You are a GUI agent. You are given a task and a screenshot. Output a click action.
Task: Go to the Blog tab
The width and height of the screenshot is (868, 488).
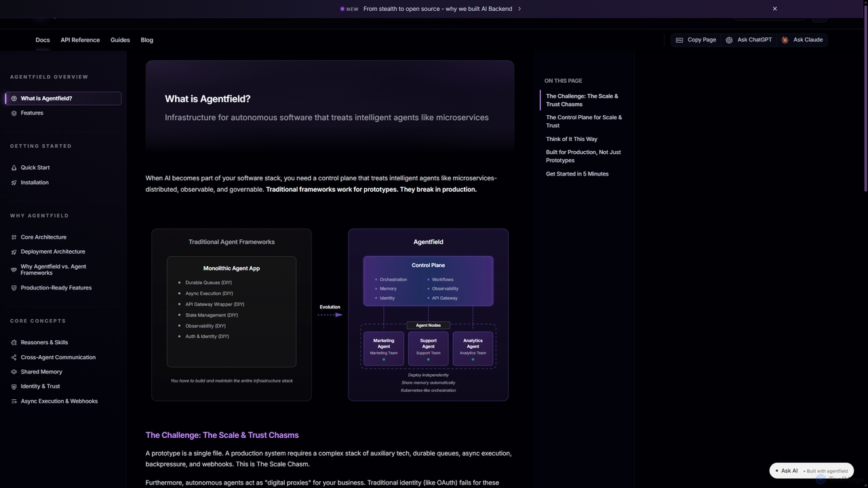(x=146, y=40)
